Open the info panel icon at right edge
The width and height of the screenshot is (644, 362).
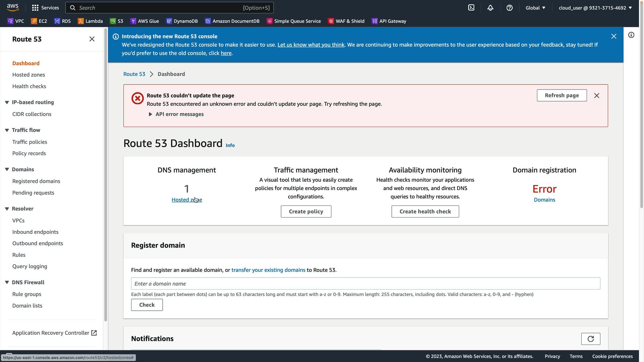(631, 35)
